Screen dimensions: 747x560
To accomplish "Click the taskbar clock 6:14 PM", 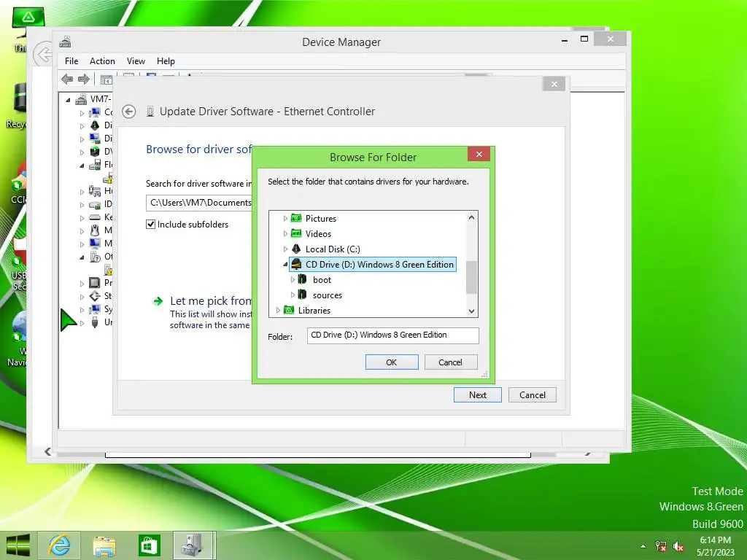I will 715,540.
